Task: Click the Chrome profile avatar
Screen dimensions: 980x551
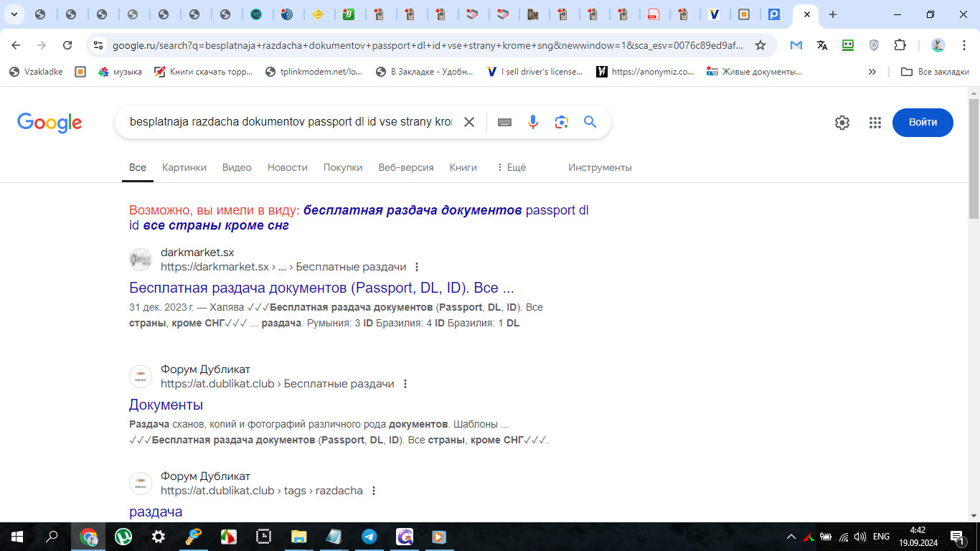Action: 938,45
